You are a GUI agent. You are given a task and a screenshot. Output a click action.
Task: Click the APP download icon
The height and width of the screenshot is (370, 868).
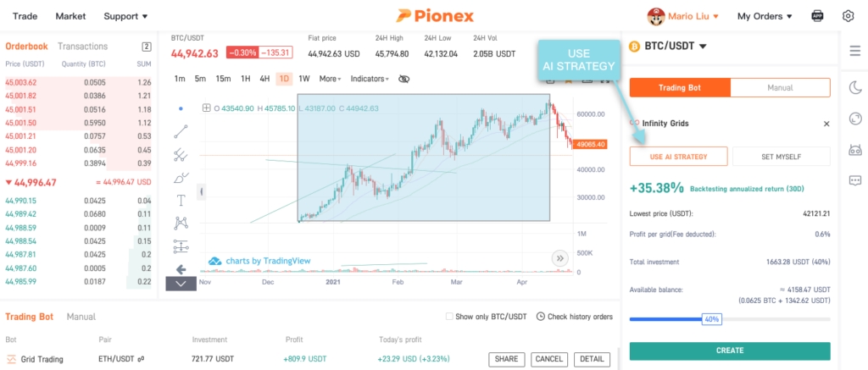pos(818,16)
